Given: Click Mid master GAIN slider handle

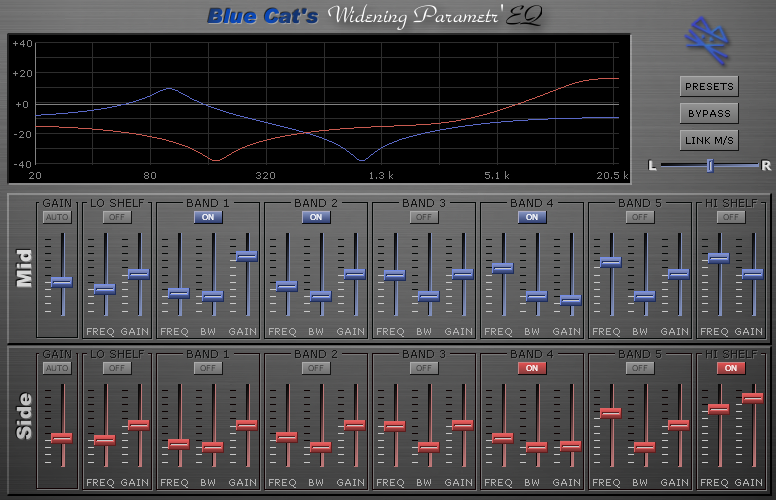Looking at the screenshot, I should coord(62,282).
